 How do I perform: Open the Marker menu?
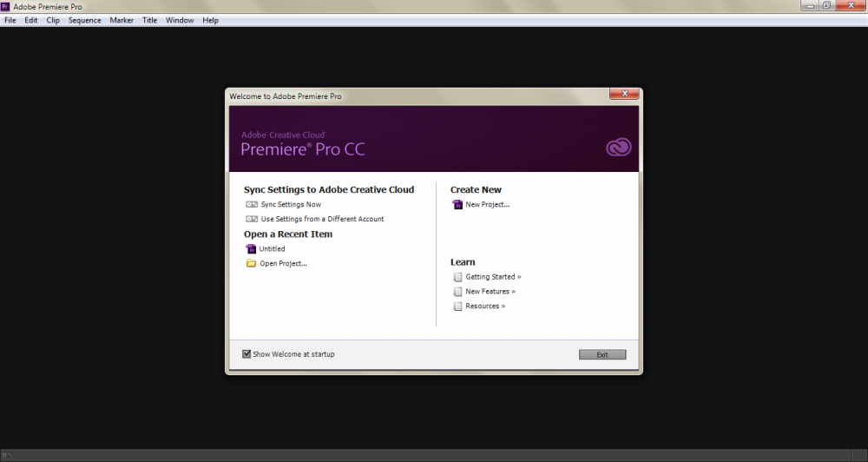click(x=122, y=20)
